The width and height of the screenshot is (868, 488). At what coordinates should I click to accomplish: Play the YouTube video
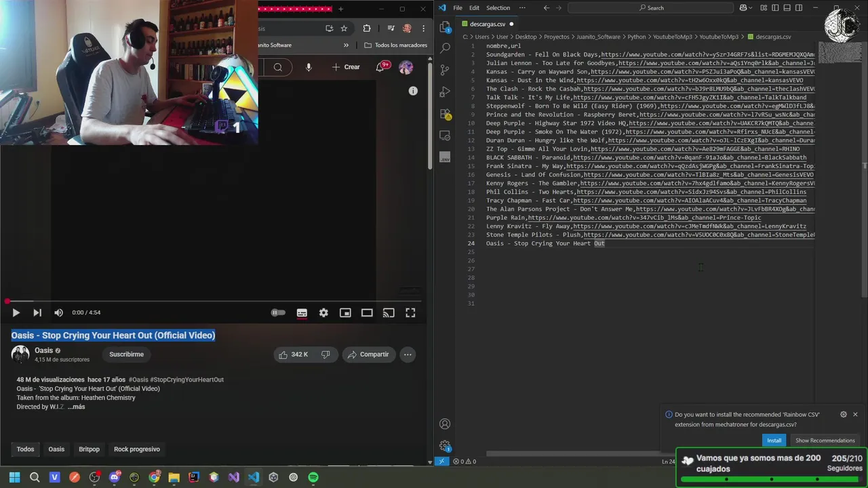[16, 312]
